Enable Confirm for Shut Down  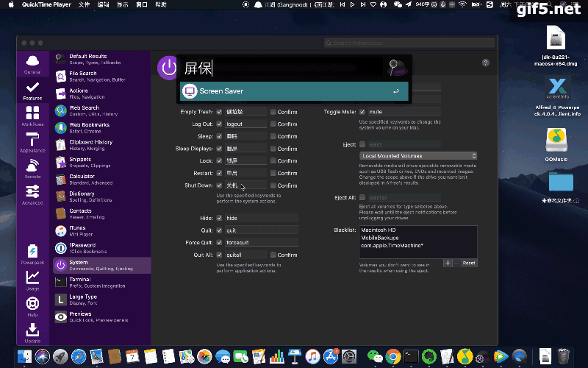pyautogui.click(x=273, y=185)
